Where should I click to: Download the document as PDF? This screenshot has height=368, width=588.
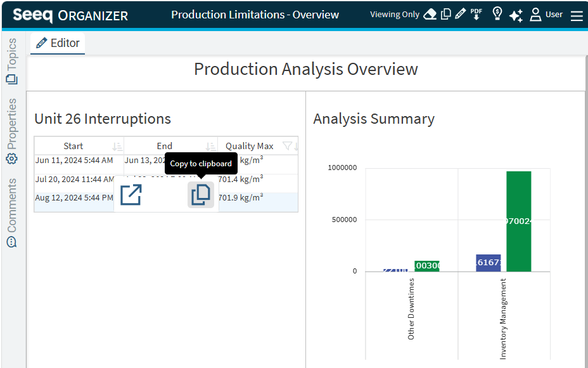(x=476, y=14)
